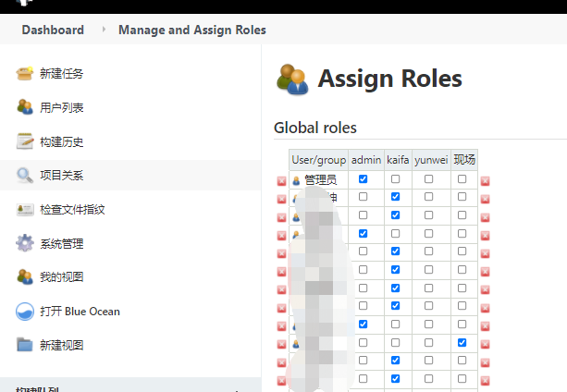Check the yunwei checkbox for 管理员
Screen dimensions: 567x392
pyautogui.click(x=428, y=178)
